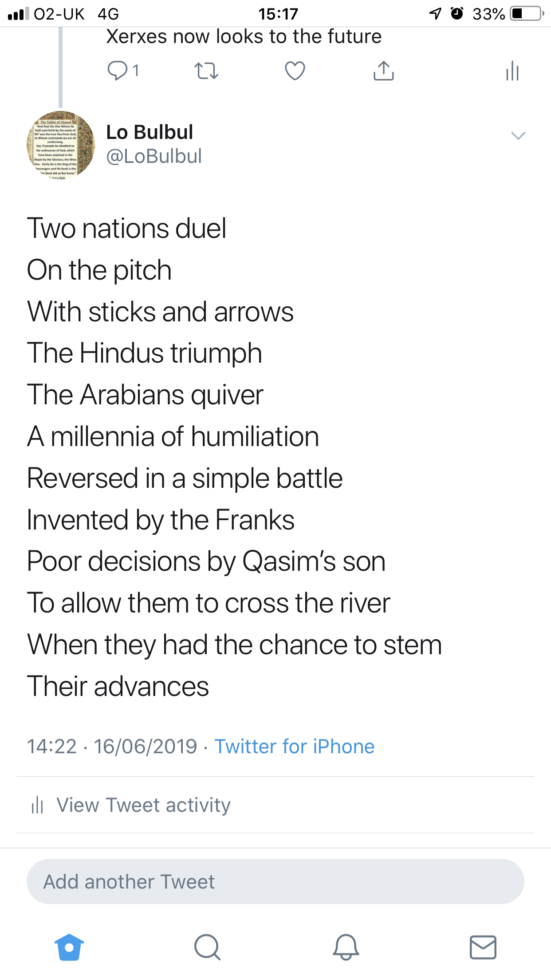Open the Lo Bulbul display name
The width and height of the screenshot is (551, 980).
pyautogui.click(x=150, y=132)
